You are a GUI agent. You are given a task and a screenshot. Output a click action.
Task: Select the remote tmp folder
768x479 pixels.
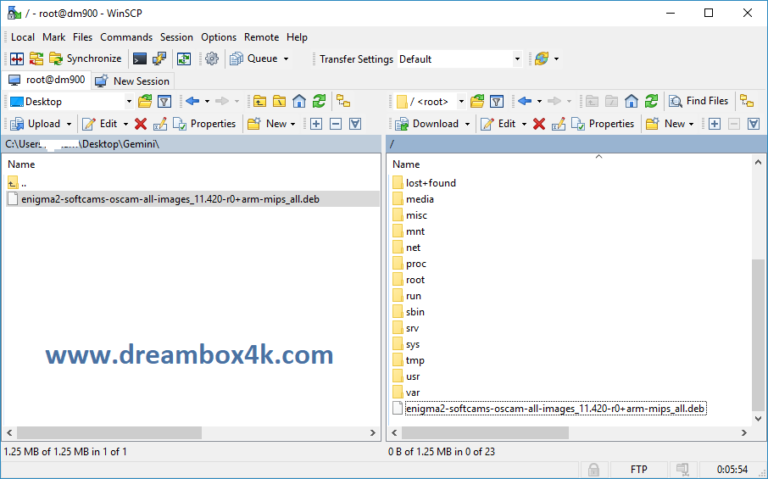[408, 360]
